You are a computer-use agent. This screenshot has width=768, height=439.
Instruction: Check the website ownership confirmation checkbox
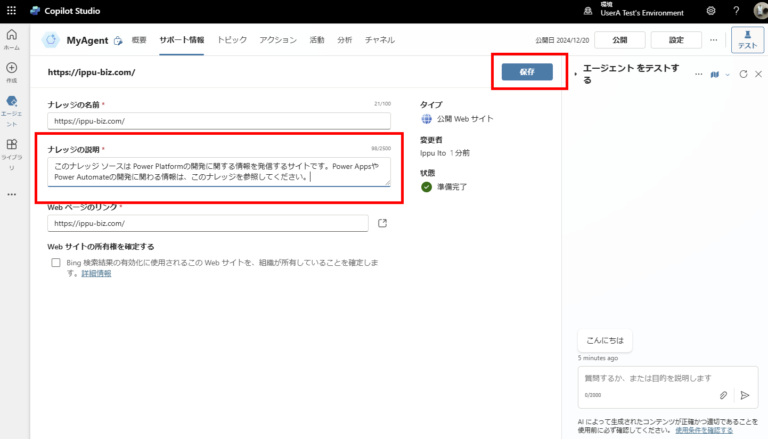56,263
